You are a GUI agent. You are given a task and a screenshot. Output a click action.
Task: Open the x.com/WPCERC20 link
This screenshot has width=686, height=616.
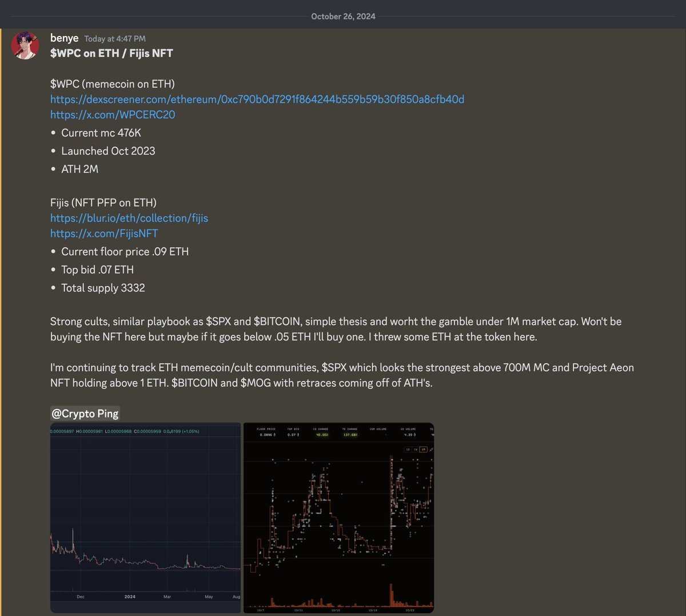[113, 114]
